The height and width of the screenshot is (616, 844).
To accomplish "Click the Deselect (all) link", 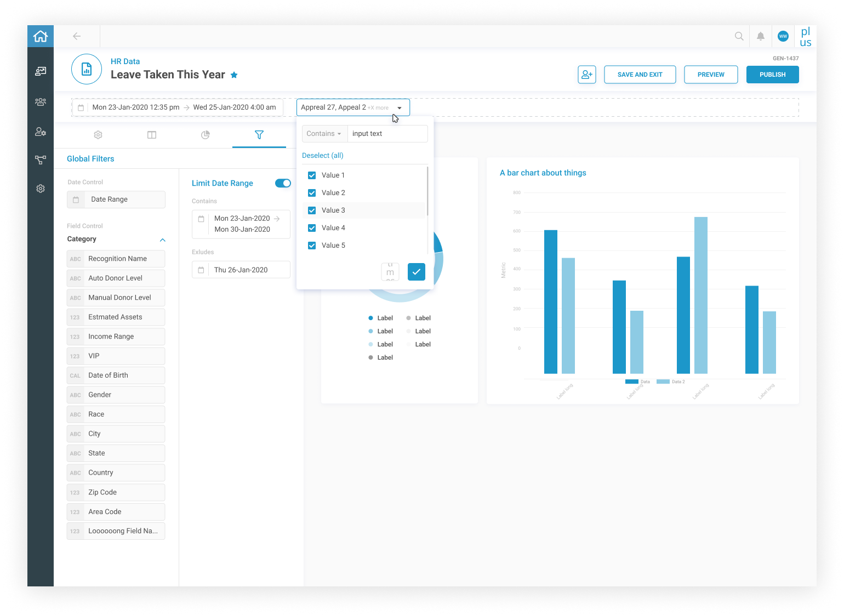I will tap(323, 156).
